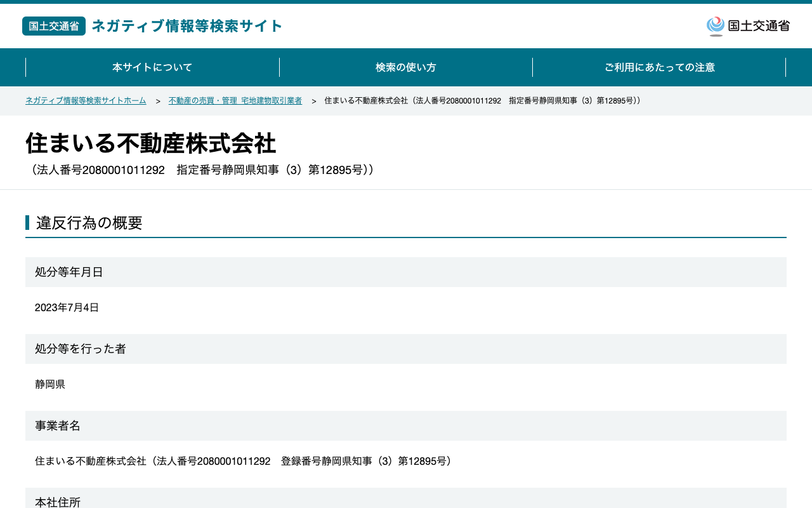The height and width of the screenshot is (508, 812).
Task: Click the date value 2023年7月4日
Action: 67,307
